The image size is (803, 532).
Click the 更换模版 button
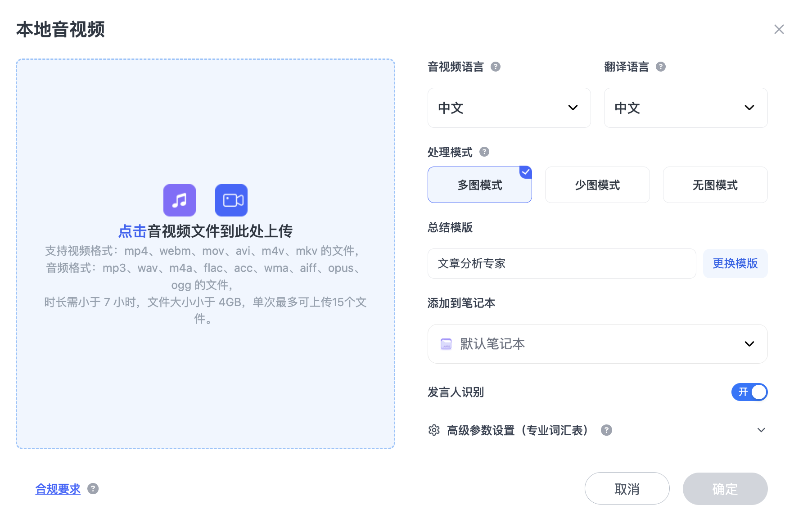[x=735, y=263]
